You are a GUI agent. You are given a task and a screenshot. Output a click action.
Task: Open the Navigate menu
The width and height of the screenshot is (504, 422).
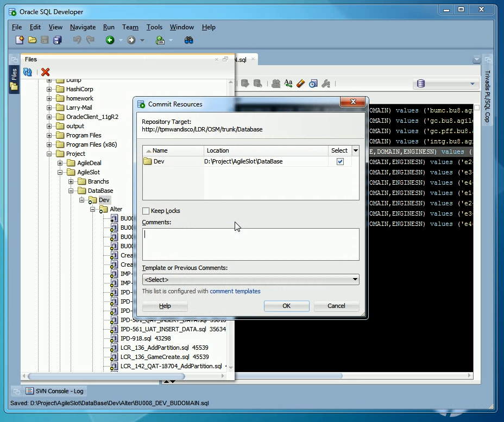click(83, 27)
